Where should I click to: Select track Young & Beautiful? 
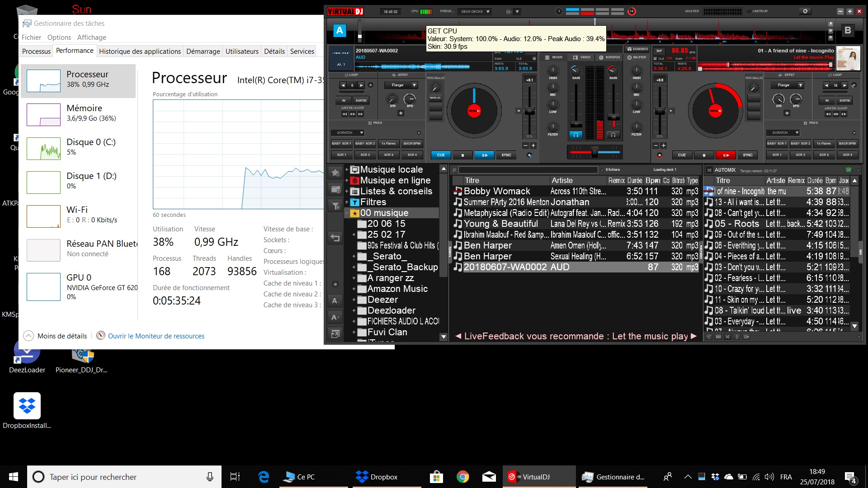coord(576,224)
